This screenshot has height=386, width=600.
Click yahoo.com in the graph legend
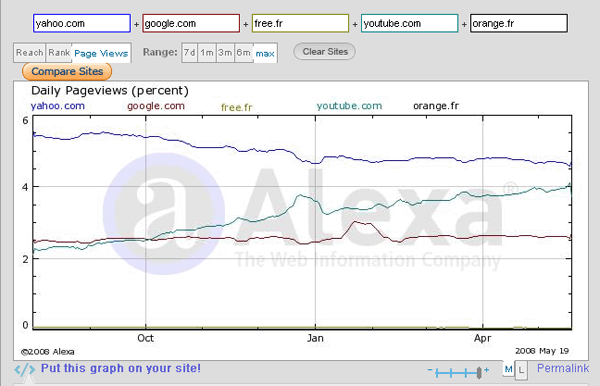point(58,106)
